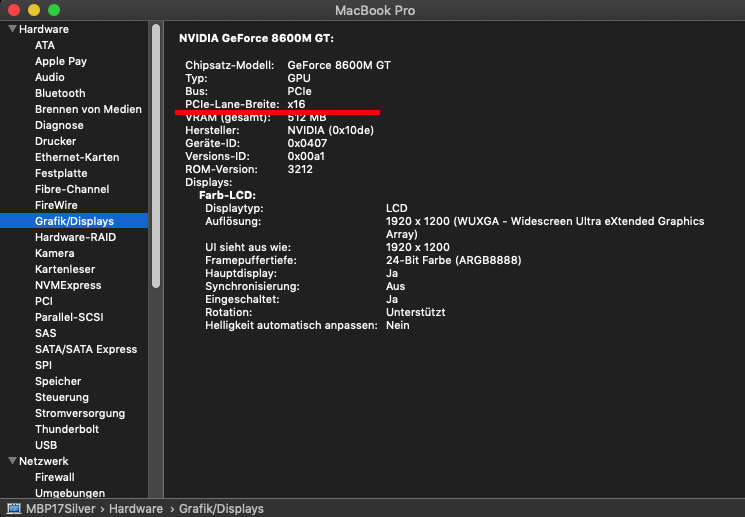Select SPI in the hardware list
Image resolution: width=745 pixels, height=517 pixels.
(43, 365)
